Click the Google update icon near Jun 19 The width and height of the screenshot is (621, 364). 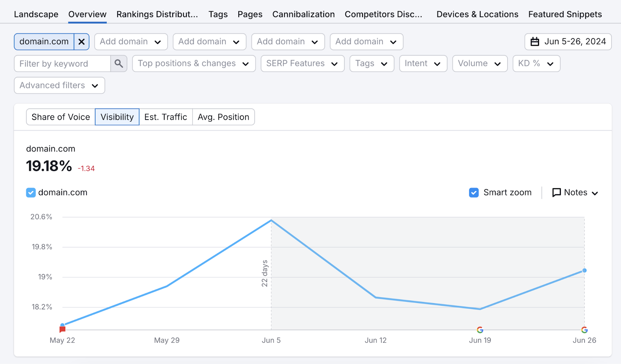(480, 330)
